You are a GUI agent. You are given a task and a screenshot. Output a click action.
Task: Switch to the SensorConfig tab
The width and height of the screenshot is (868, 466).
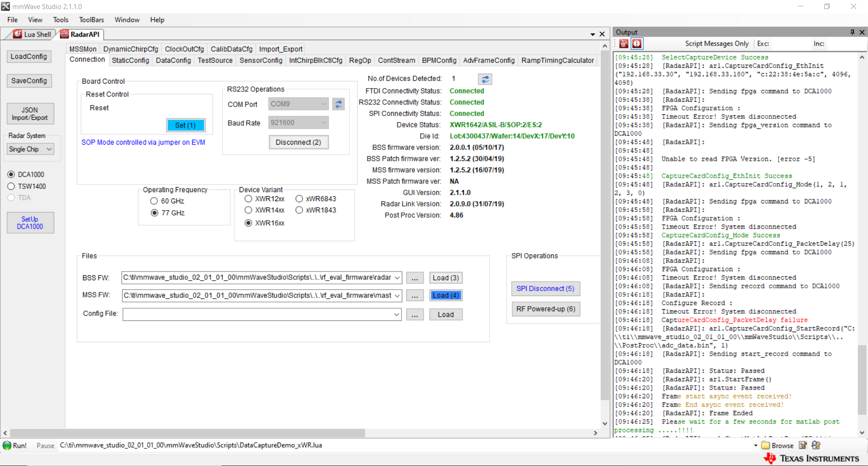click(261, 61)
